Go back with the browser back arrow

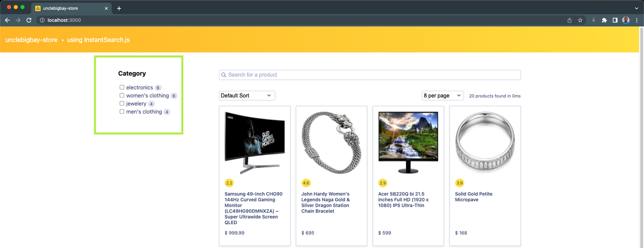(7, 20)
